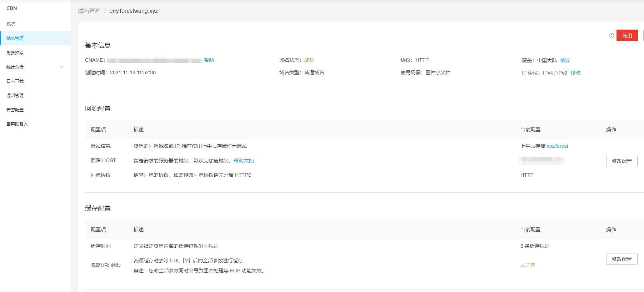Viewport: 644px width, 292px height.
Task: Open 刷新预取 sidebar item
Action: tap(15, 52)
